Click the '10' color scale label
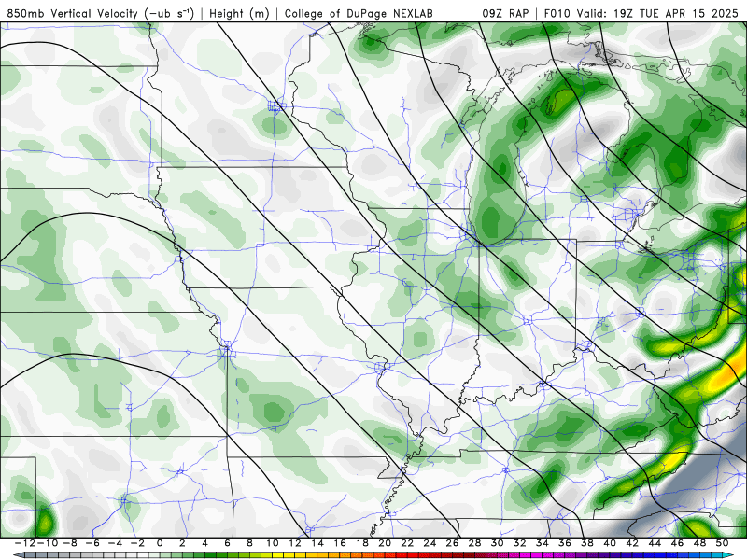This screenshot has width=747, height=560. point(272,543)
